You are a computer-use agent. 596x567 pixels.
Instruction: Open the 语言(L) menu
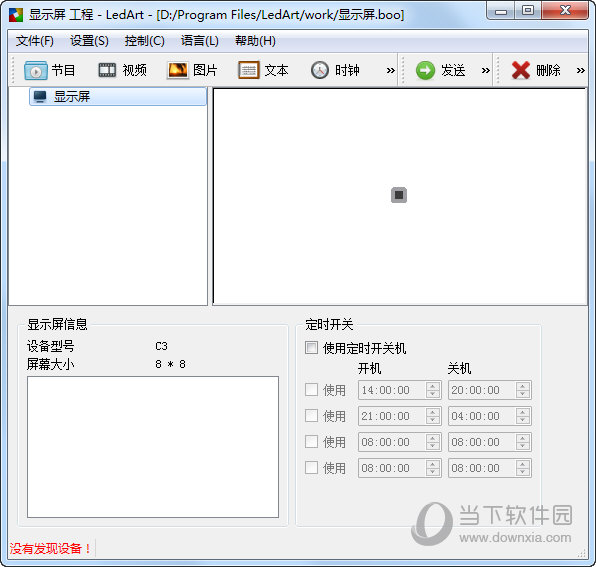click(x=200, y=41)
